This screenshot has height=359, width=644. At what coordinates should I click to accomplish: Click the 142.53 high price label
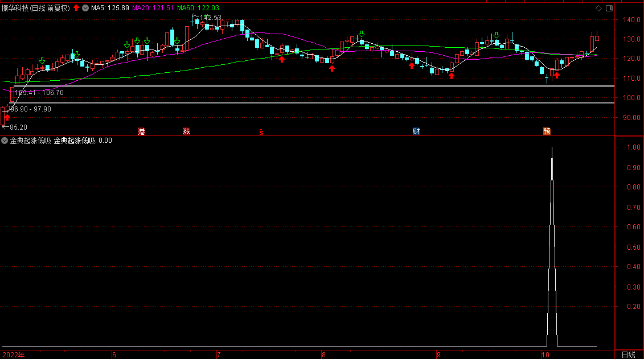click(210, 18)
